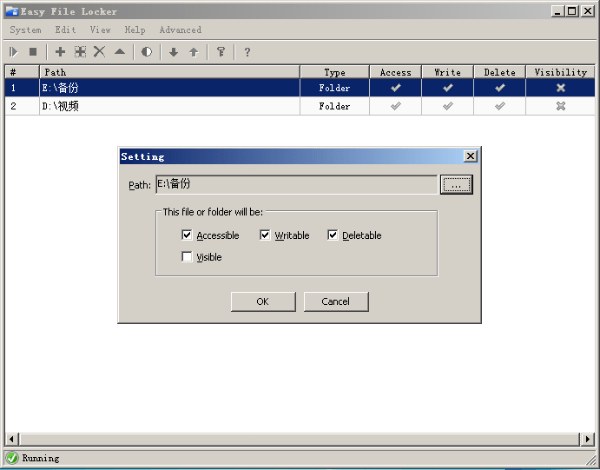Move the entry down with the down arrow

tap(174, 52)
